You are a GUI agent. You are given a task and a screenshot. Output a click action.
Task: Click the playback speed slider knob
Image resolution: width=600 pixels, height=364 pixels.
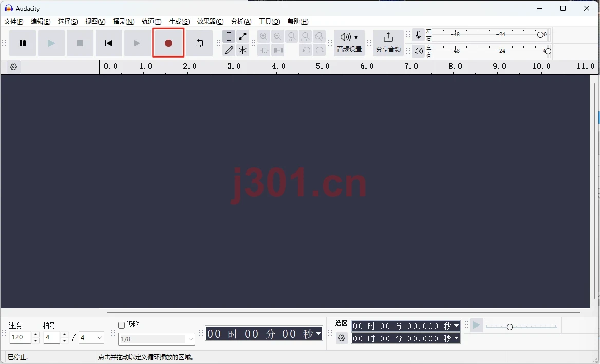(x=509, y=327)
